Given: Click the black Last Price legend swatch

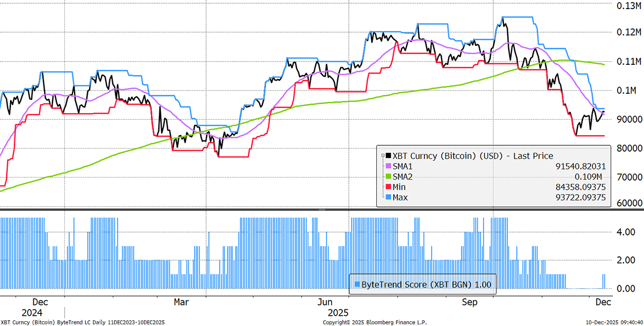Looking at the screenshot, I should pos(389,155).
